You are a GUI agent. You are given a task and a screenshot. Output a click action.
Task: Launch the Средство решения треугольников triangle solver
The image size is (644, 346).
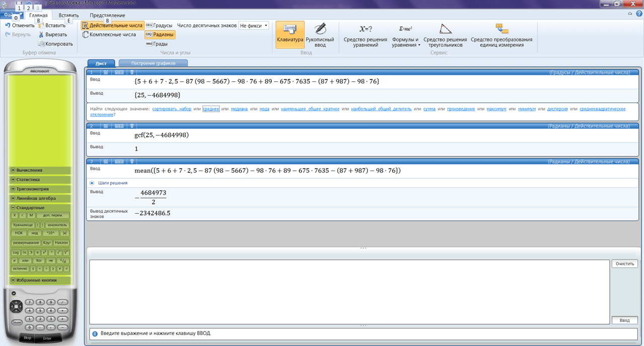pyautogui.click(x=445, y=35)
